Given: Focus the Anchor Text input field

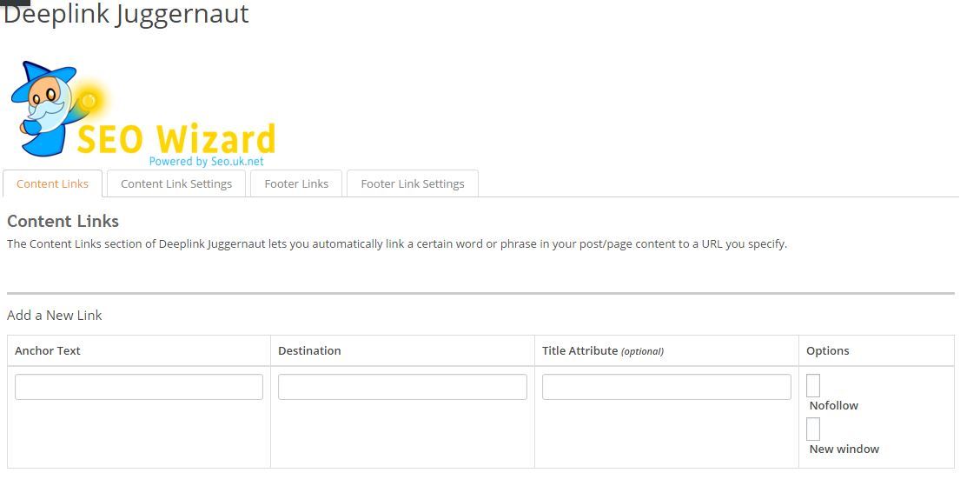Looking at the screenshot, I should pyautogui.click(x=139, y=387).
